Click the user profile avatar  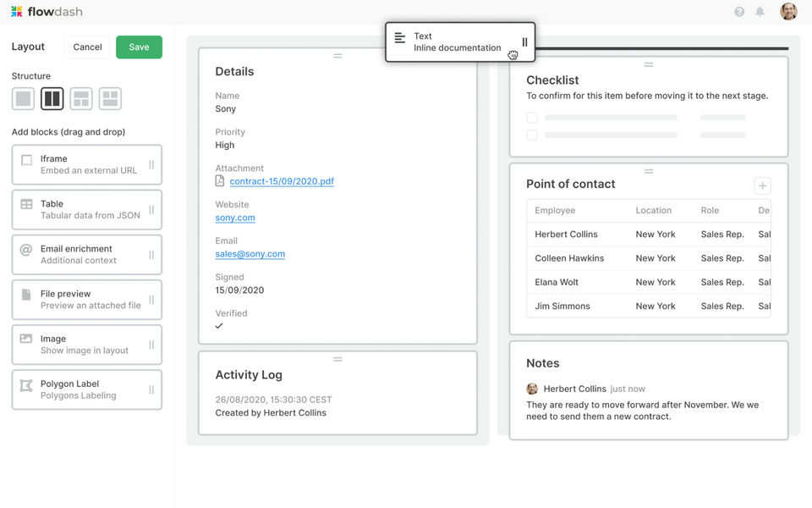(788, 12)
